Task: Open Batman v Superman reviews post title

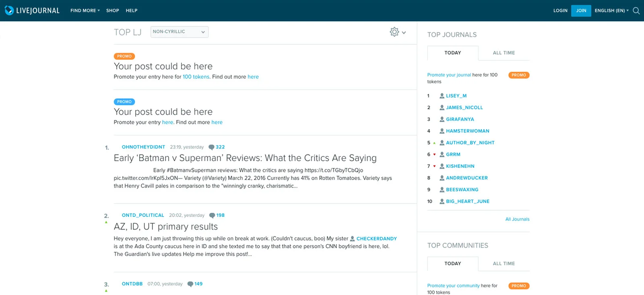Action: tap(245, 158)
